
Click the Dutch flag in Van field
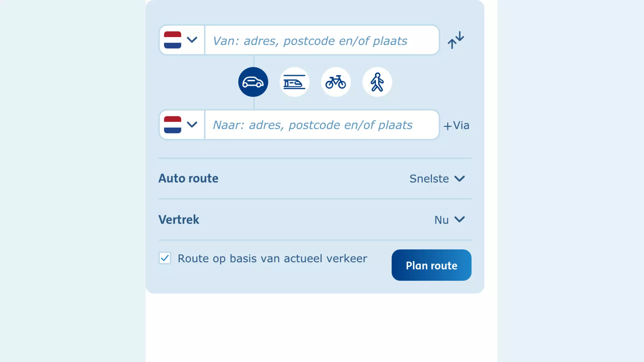173,40
